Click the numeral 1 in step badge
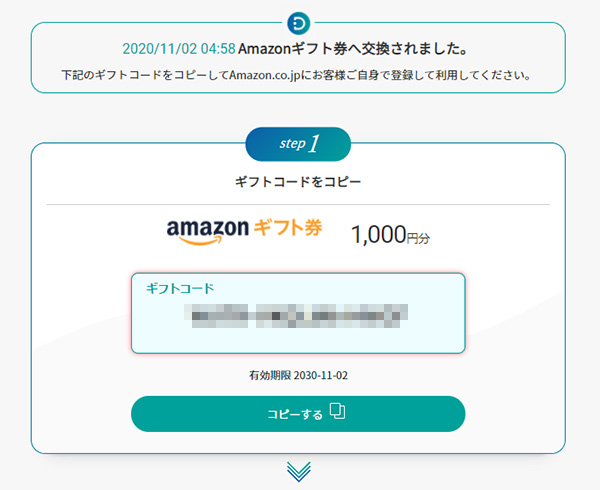The image size is (600, 490). [x=315, y=144]
